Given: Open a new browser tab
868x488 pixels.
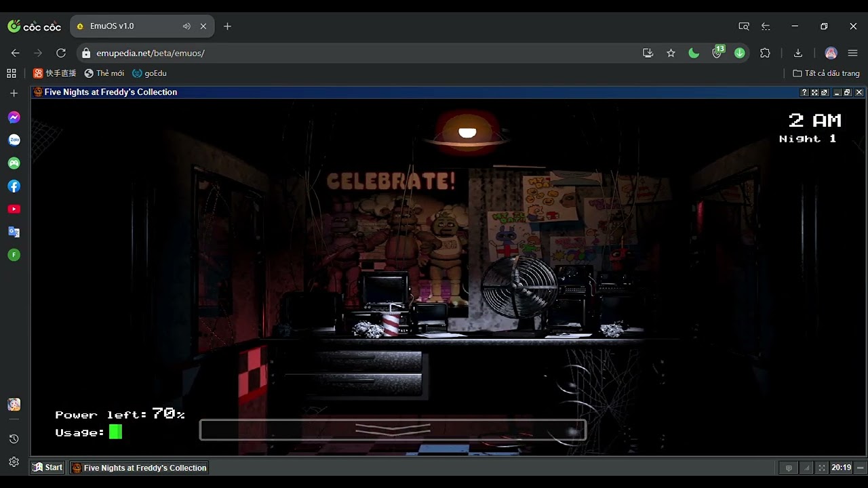Looking at the screenshot, I should [227, 26].
